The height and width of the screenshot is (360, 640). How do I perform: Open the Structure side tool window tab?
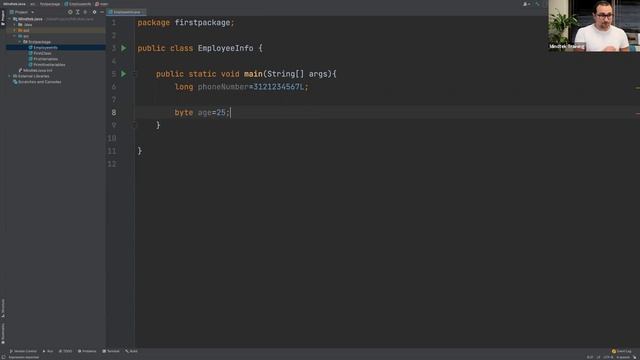click(x=3, y=308)
